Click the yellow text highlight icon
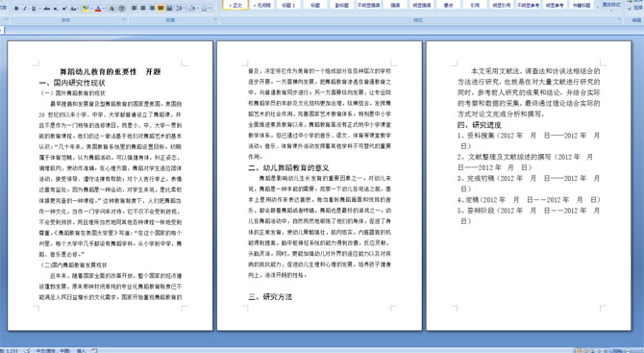This screenshot has height=353, width=644. coord(86,9)
